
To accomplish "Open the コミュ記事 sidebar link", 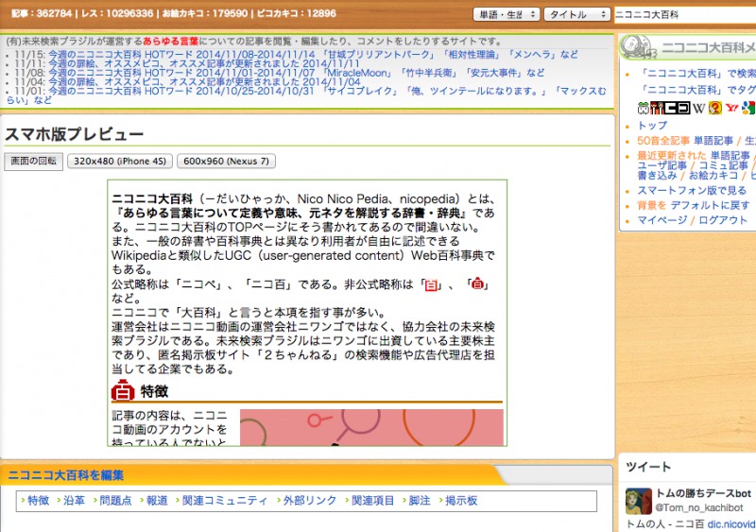I will pyautogui.click(x=724, y=165).
